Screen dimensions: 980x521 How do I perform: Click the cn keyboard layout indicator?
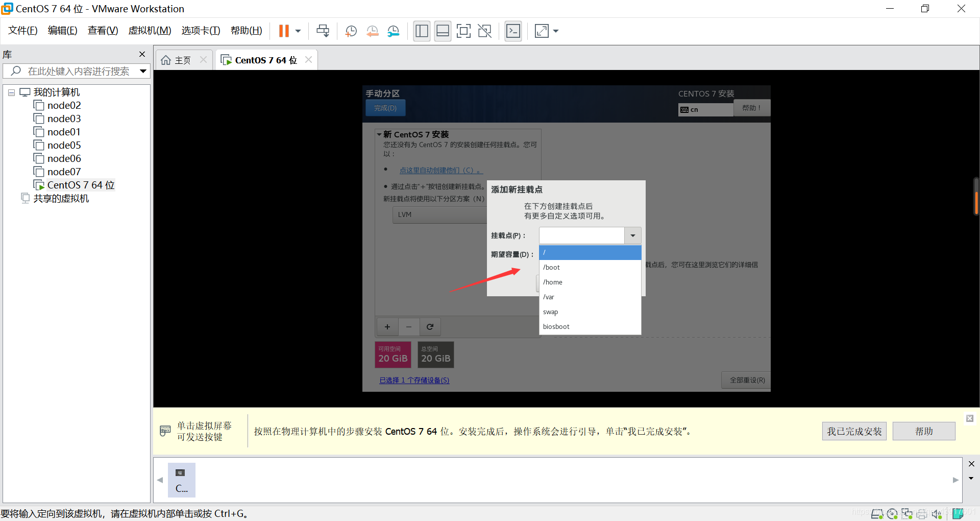(706, 109)
